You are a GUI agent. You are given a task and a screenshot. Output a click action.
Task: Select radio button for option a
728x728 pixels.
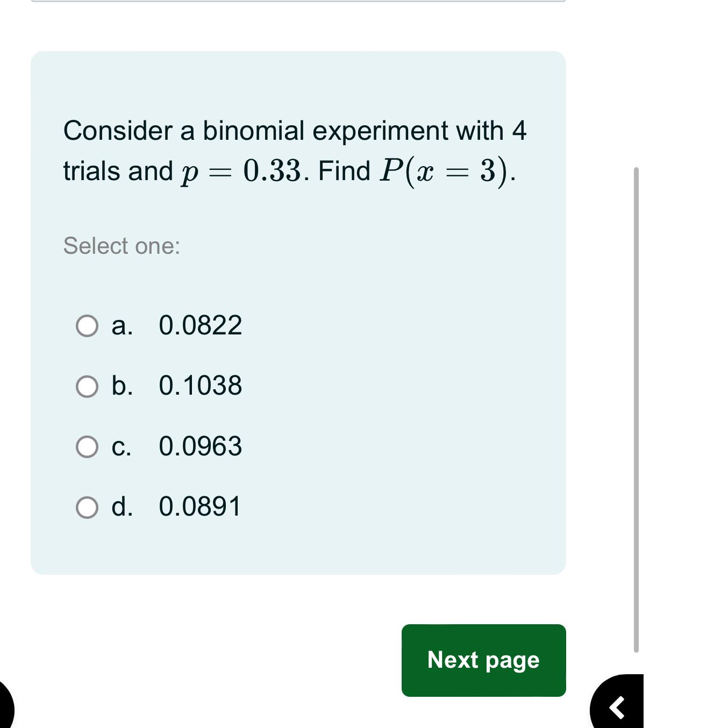click(x=87, y=326)
